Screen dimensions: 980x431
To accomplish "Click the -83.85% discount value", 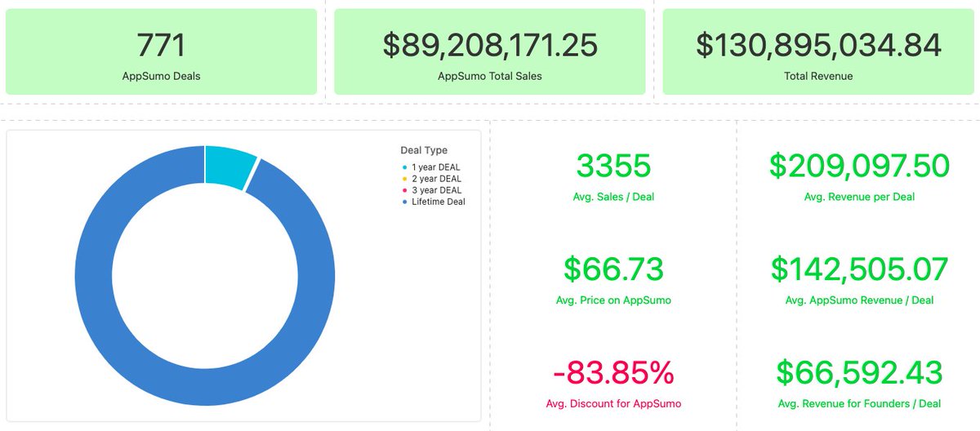I will click(x=614, y=372).
